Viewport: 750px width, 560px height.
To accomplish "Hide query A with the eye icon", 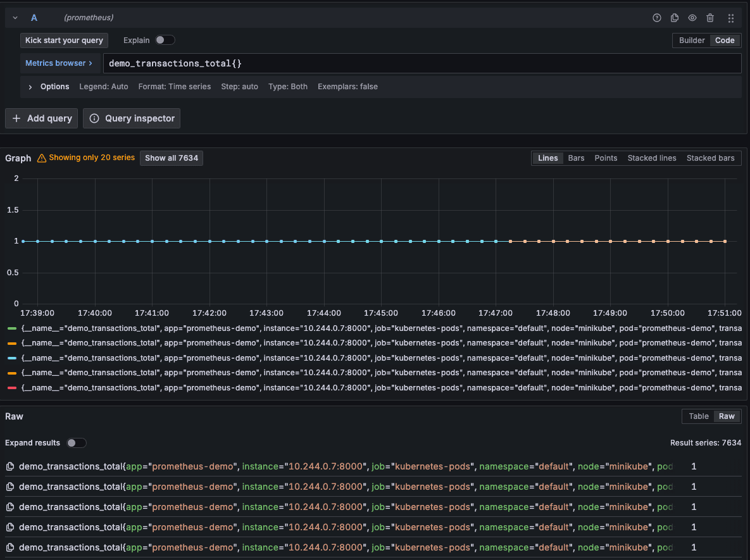I will click(692, 18).
